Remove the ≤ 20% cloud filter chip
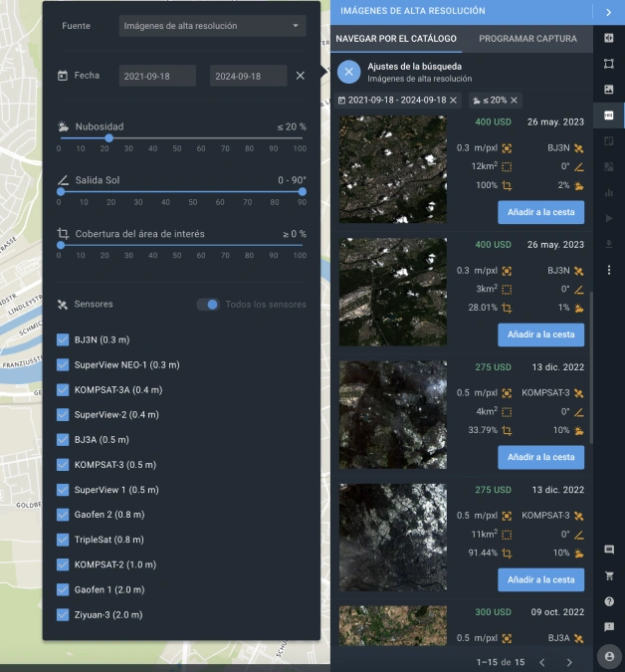The height and width of the screenshot is (672, 625). (x=515, y=101)
